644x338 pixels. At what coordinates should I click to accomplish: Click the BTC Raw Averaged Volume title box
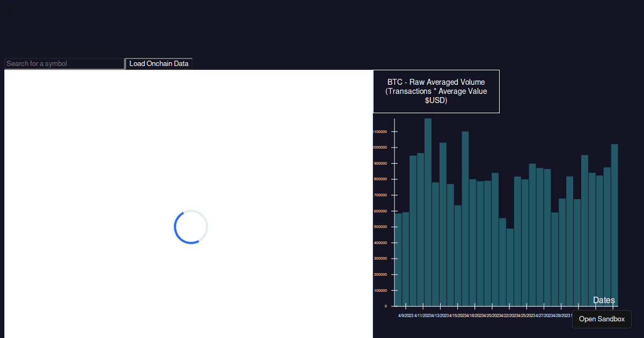click(x=436, y=91)
